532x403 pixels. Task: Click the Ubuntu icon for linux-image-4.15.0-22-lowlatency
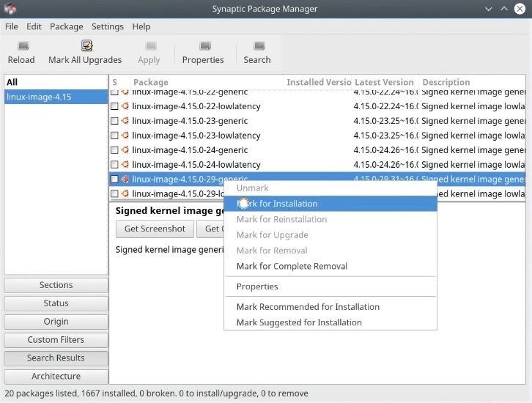[125, 106]
